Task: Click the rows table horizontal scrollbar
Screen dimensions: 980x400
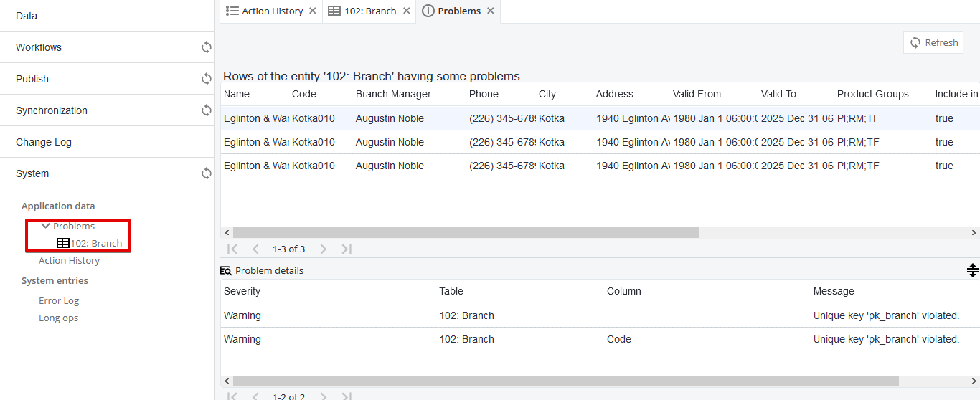Action: 466,232
